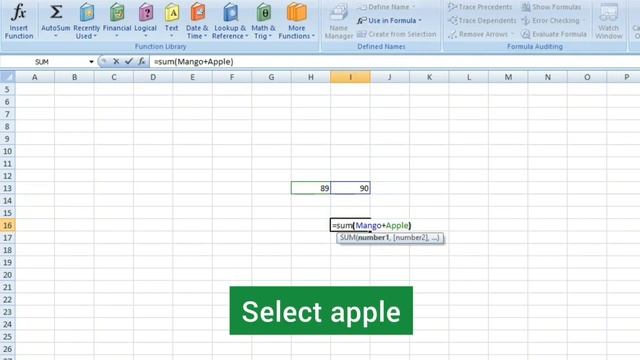Open the More Functions icon
Image resolution: width=640 pixels, height=360 pixels.
tap(297, 12)
